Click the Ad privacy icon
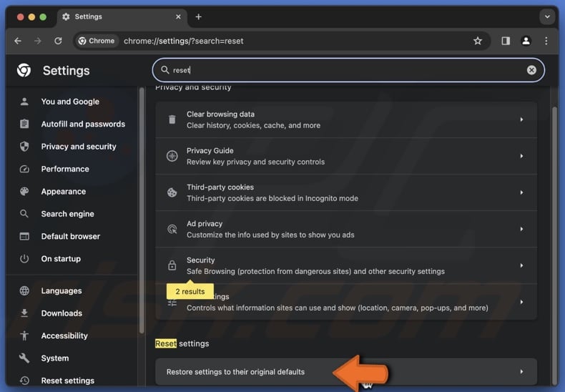 pyautogui.click(x=172, y=229)
